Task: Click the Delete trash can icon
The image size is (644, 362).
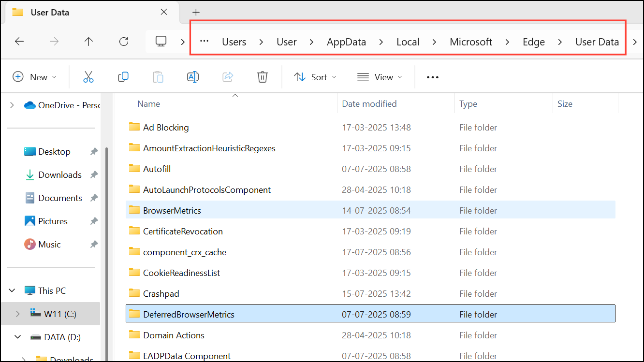Action: tap(262, 77)
